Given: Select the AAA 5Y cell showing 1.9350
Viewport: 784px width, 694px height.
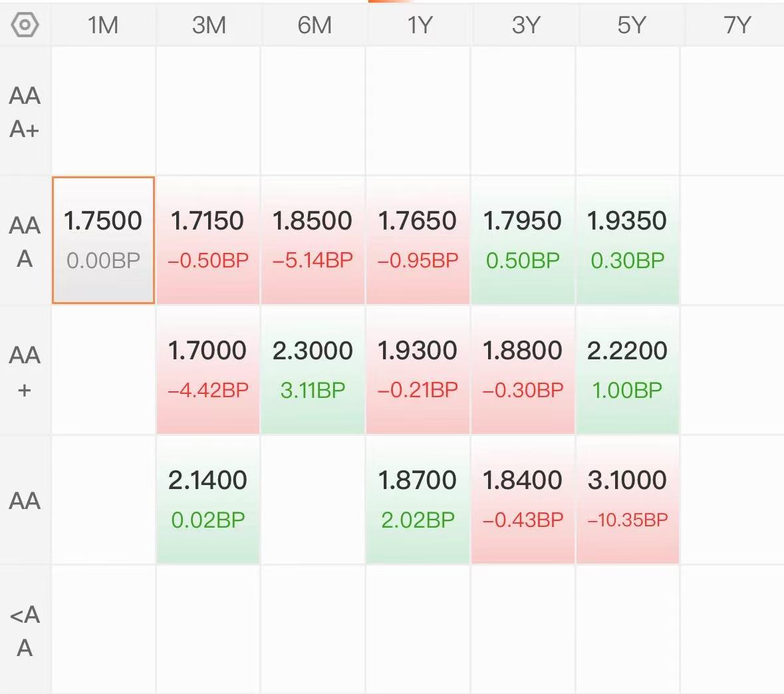Looking at the screenshot, I should click(x=628, y=240).
